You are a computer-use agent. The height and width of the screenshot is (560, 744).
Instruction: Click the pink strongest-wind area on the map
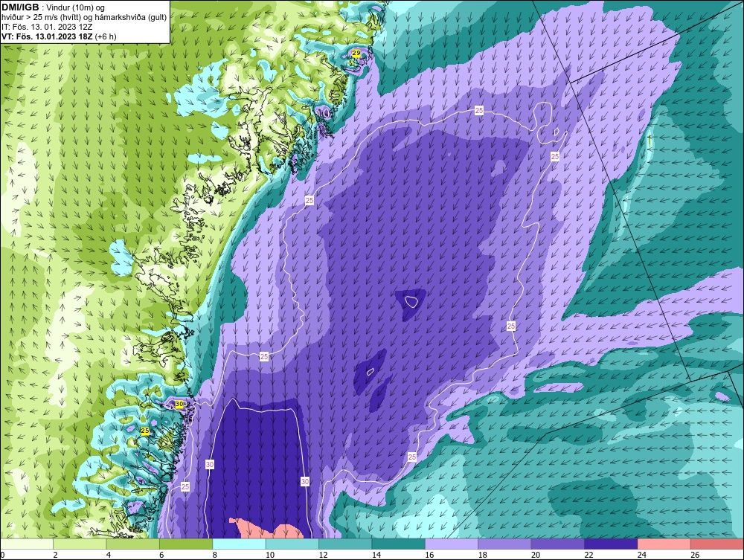tap(266, 530)
